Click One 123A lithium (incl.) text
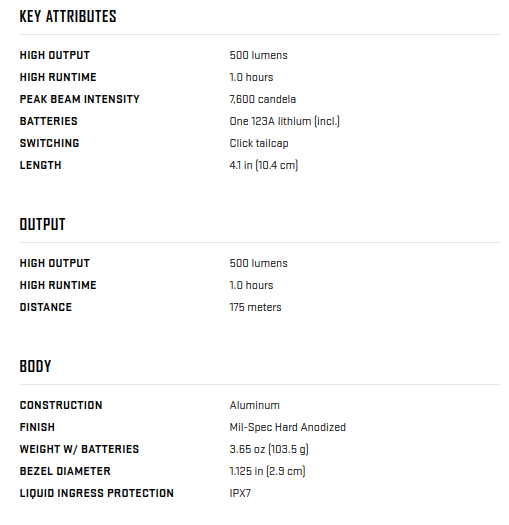The image size is (509, 525). (x=285, y=121)
